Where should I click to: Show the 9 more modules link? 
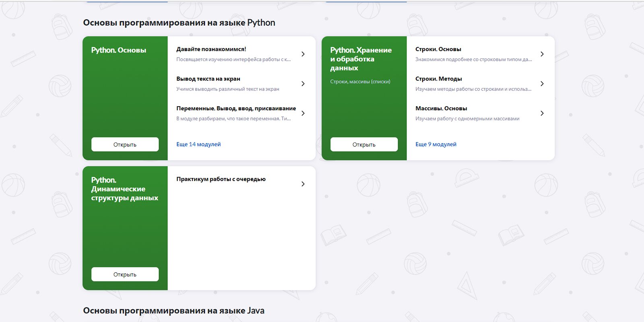(436, 144)
